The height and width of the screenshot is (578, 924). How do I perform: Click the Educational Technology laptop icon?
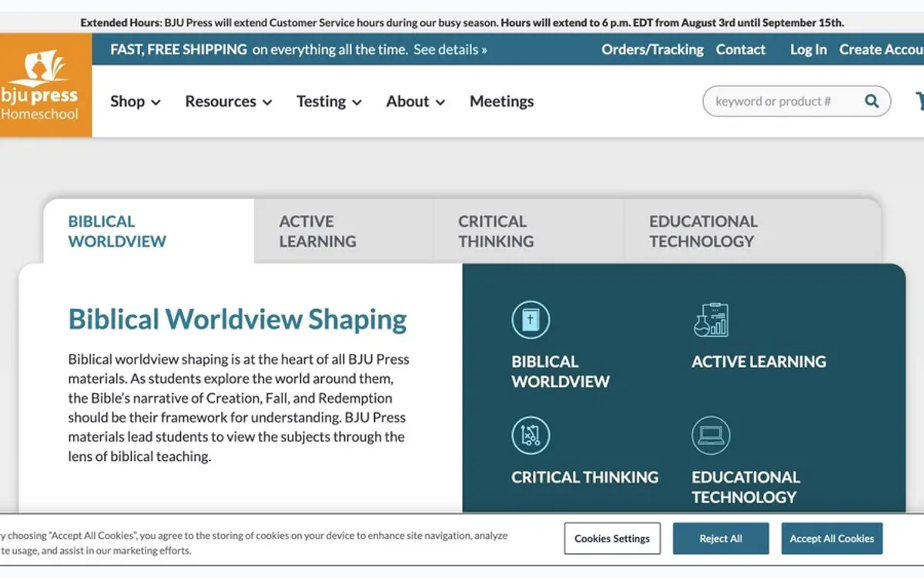(711, 435)
